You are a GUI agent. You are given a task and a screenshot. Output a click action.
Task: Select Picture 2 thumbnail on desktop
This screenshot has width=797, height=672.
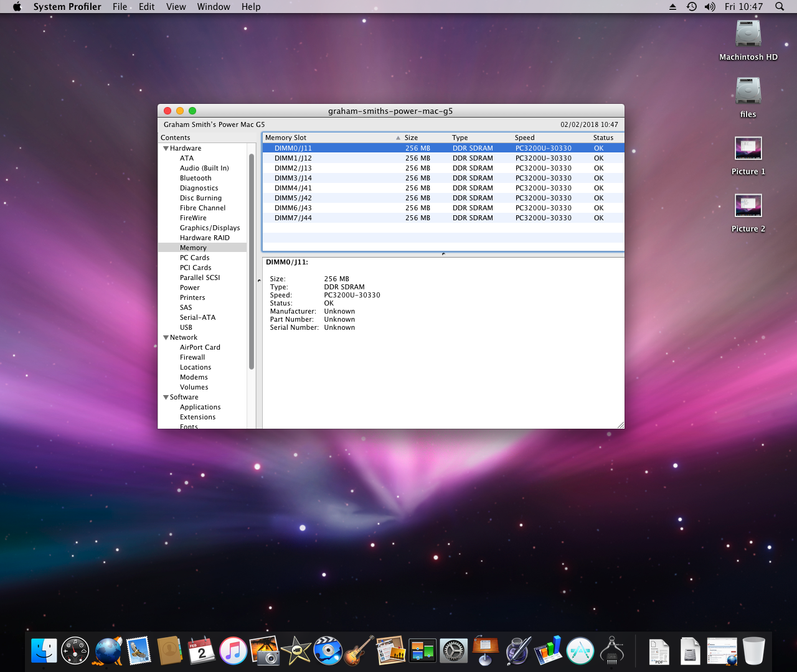748,206
